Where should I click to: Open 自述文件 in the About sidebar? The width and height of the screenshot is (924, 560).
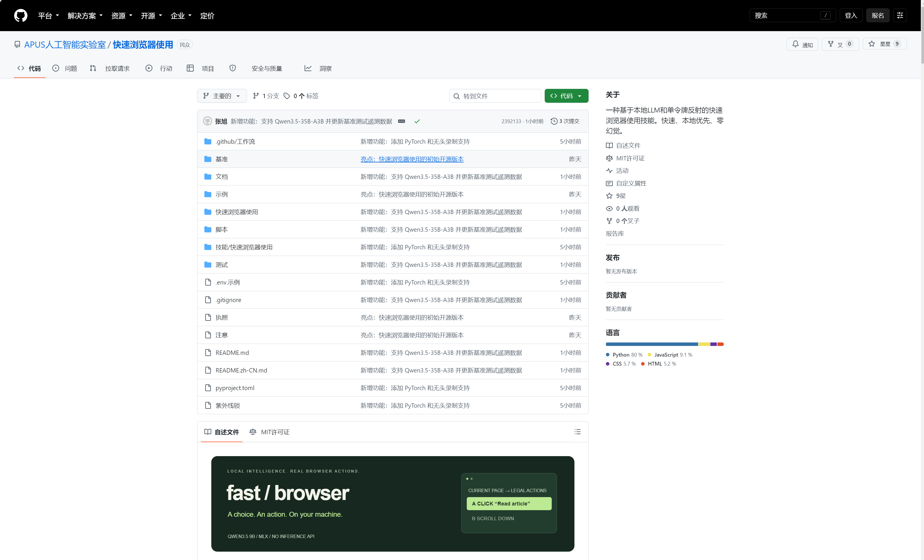(x=623, y=145)
